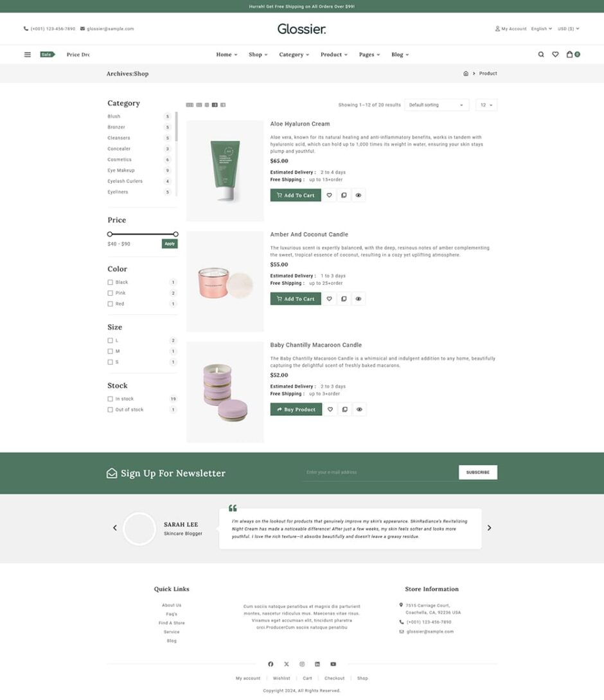
Task: Add Aloe Hyaluron Cream to wishlist
Action: click(x=329, y=195)
